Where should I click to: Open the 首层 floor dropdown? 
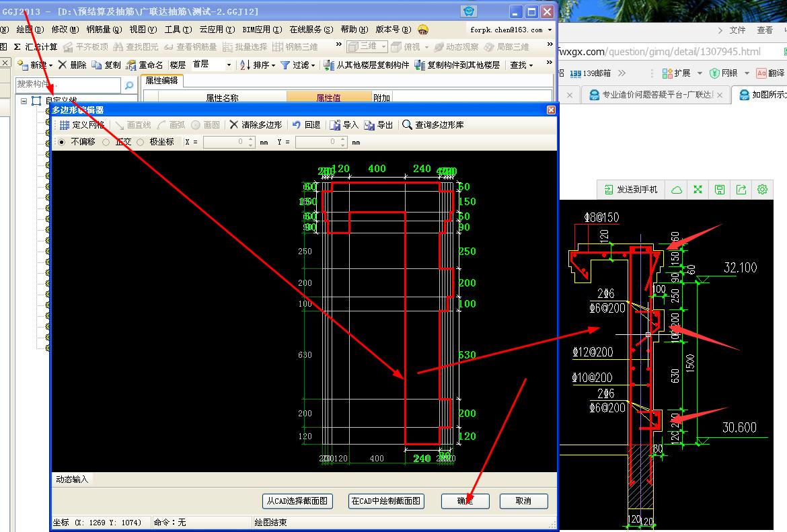pyautogui.click(x=229, y=65)
